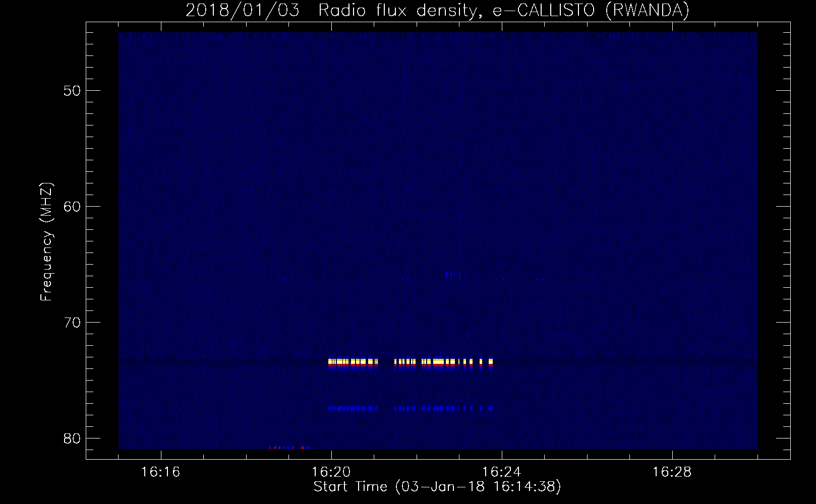Click the '16:16' time tick label

[161, 472]
